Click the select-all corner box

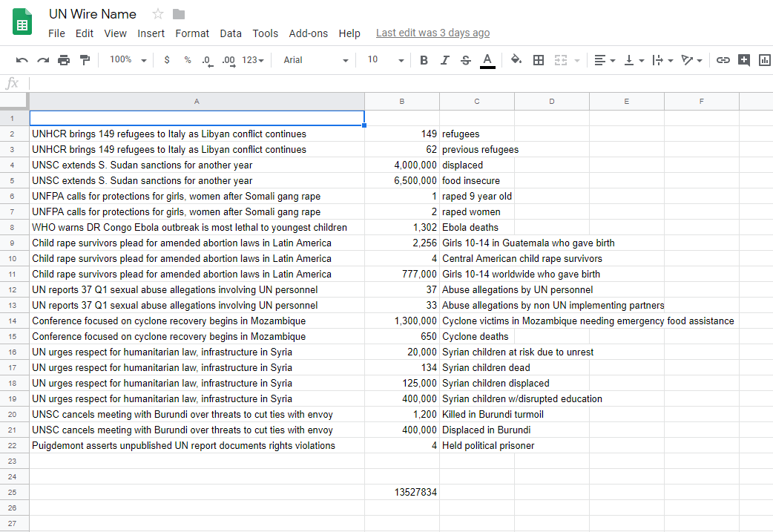(13, 101)
